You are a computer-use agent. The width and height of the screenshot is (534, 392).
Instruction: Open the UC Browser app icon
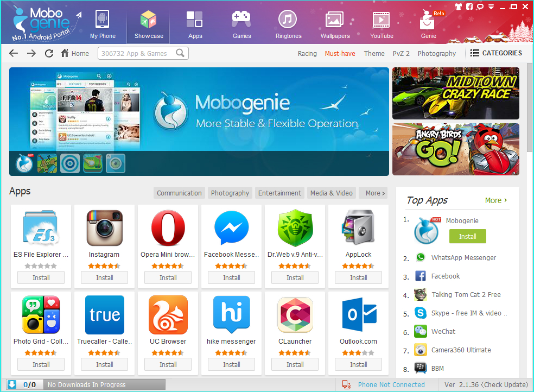click(x=168, y=315)
